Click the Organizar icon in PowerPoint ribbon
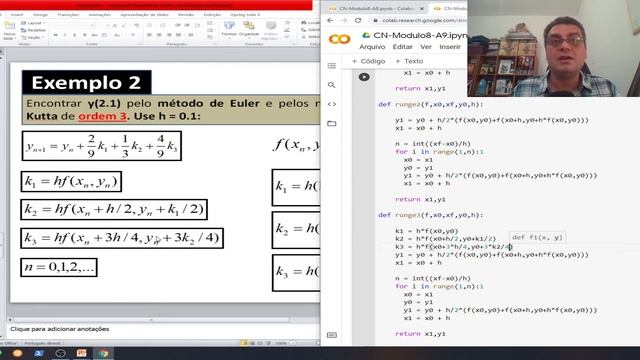The width and height of the screenshot is (640, 360). [249, 29]
